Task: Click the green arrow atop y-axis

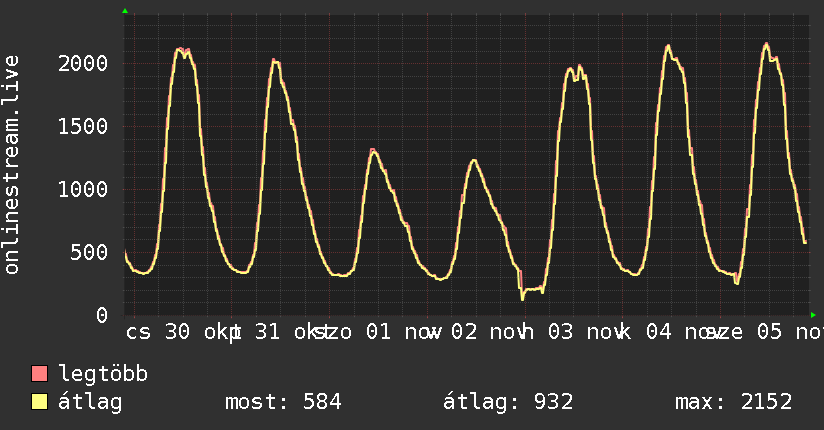Action: pyautogui.click(x=125, y=11)
